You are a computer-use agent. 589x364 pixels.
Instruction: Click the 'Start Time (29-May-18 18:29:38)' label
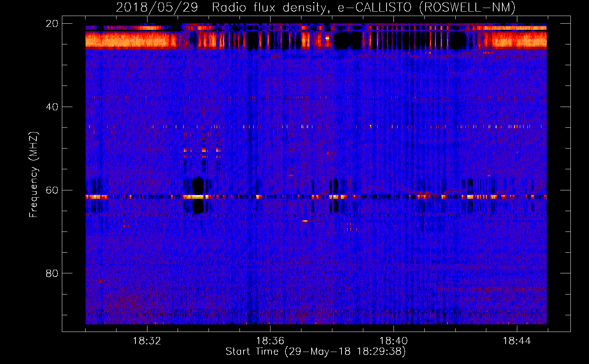316,352
